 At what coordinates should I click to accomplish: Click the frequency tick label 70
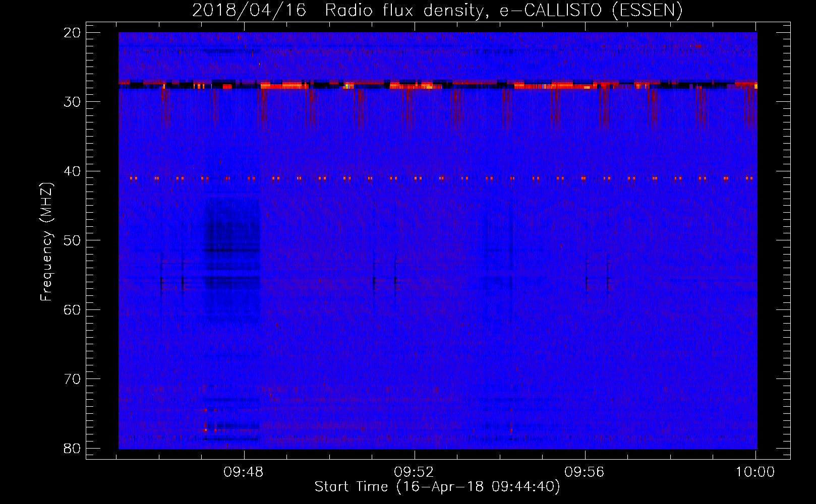click(72, 379)
